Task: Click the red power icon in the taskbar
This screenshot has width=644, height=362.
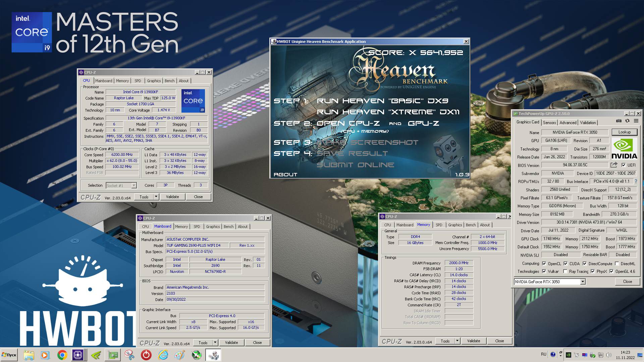Action: [x=146, y=355]
